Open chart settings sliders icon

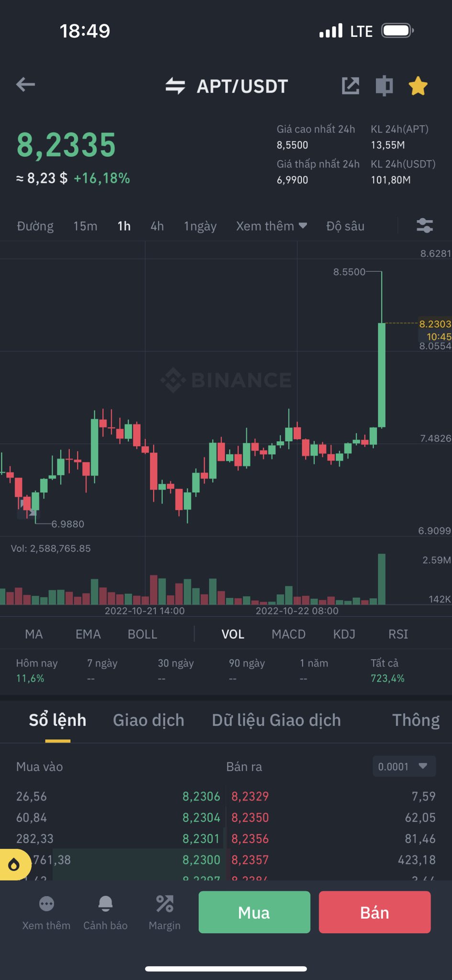425,226
